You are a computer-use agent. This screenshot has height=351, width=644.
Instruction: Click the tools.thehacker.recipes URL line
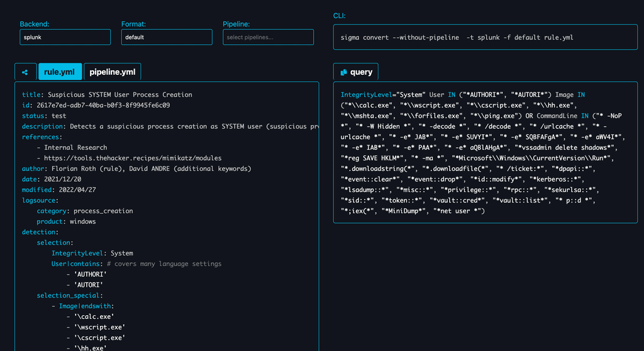129,159
